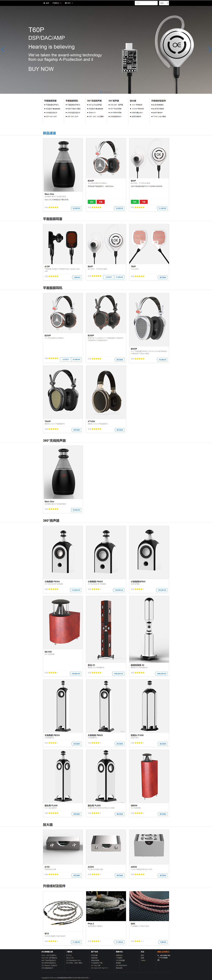Click green 京东 button under E200P
212x980 pixels.
click(x=92, y=202)
